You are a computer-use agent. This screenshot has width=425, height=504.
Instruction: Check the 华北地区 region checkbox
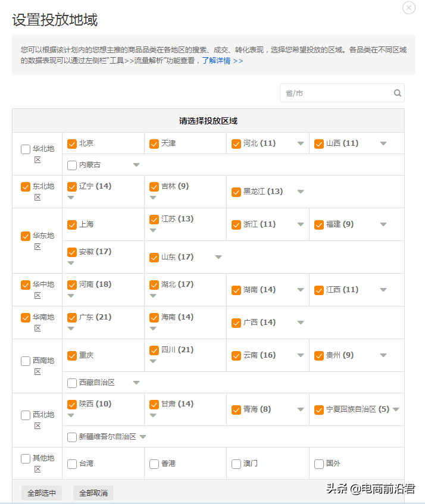[x=26, y=149]
